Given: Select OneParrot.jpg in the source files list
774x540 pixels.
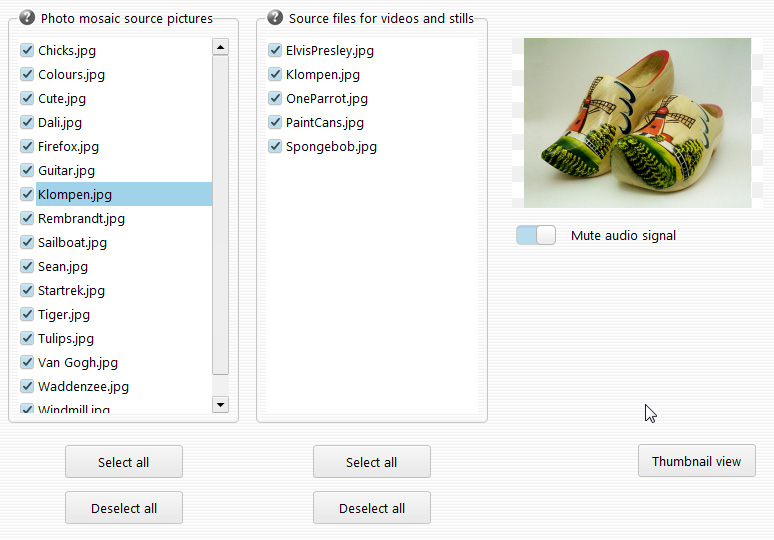Looking at the screenshot, I should pyautogui.click(x=326, y=98).
